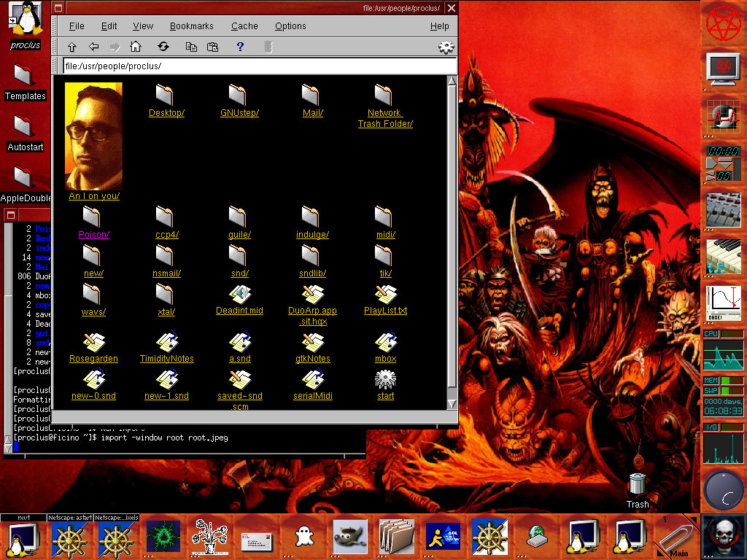Click the PlayList.txt file icon
The width and height of the screenshot is (747, 560).
click(386, 295)
